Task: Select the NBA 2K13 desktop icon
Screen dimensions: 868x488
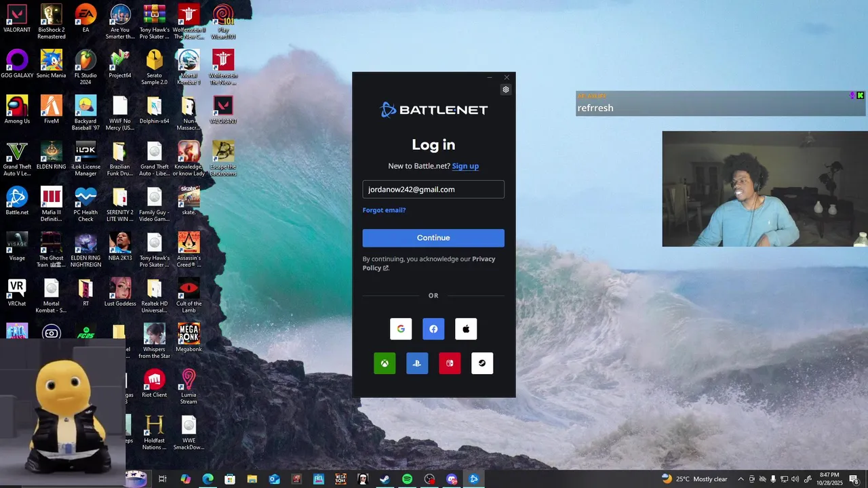Action: (x=120, y=247)
